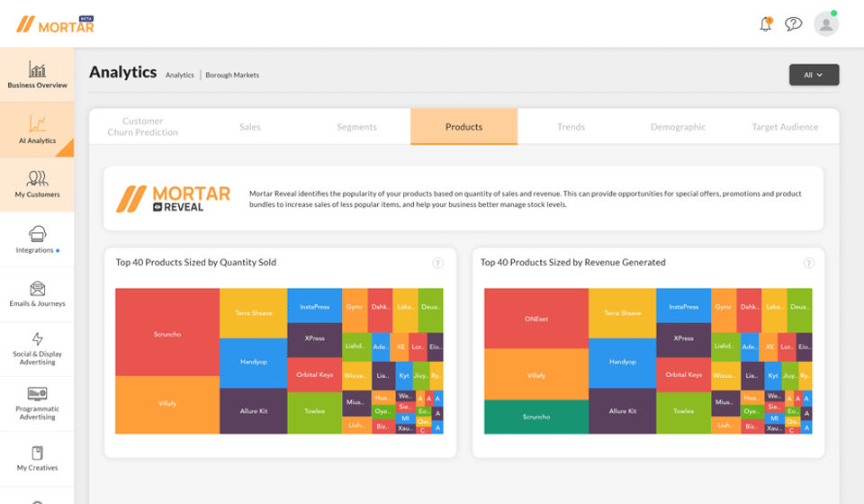Click Towlee tile in Revenue treemap
Screen dimensions: 864x504
(684, 412)
